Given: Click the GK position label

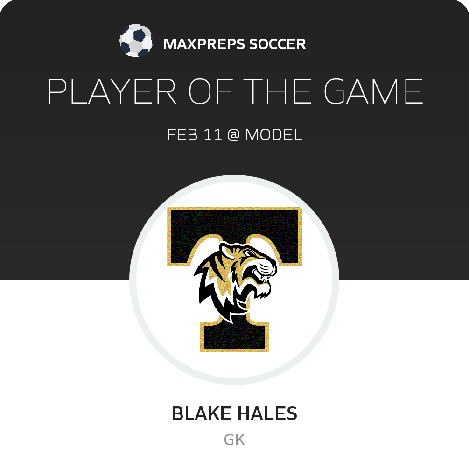Looking at the screenshot, I should click(x=234, y=440).
